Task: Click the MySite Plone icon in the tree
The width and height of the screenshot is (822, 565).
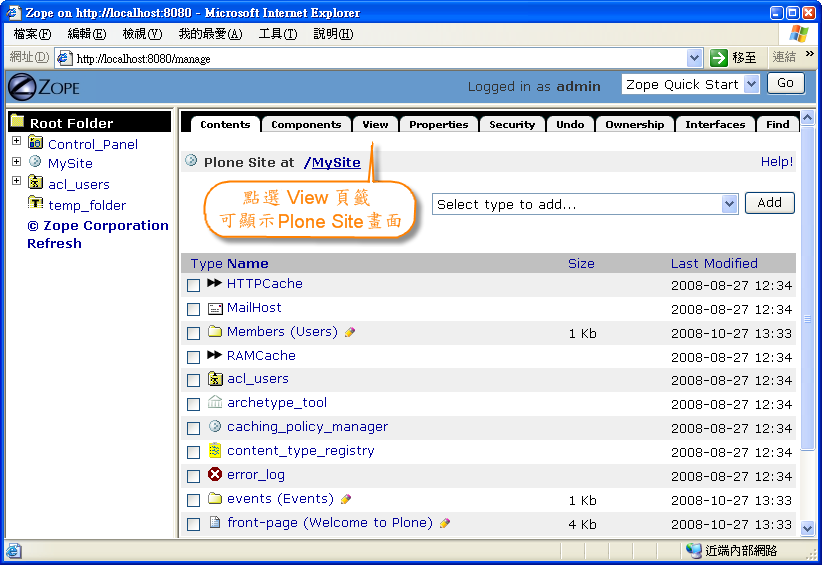Action: pyautogui.click(x=35, y=161)
